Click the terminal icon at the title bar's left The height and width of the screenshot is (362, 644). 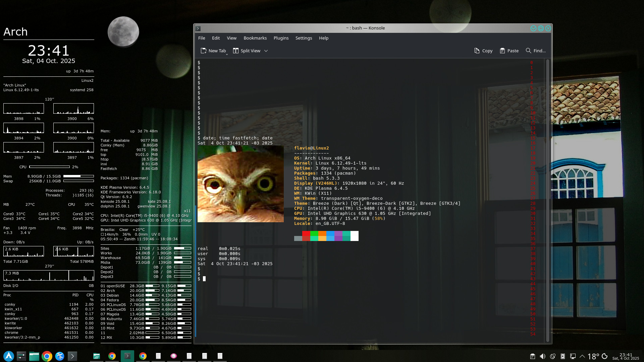198,28
